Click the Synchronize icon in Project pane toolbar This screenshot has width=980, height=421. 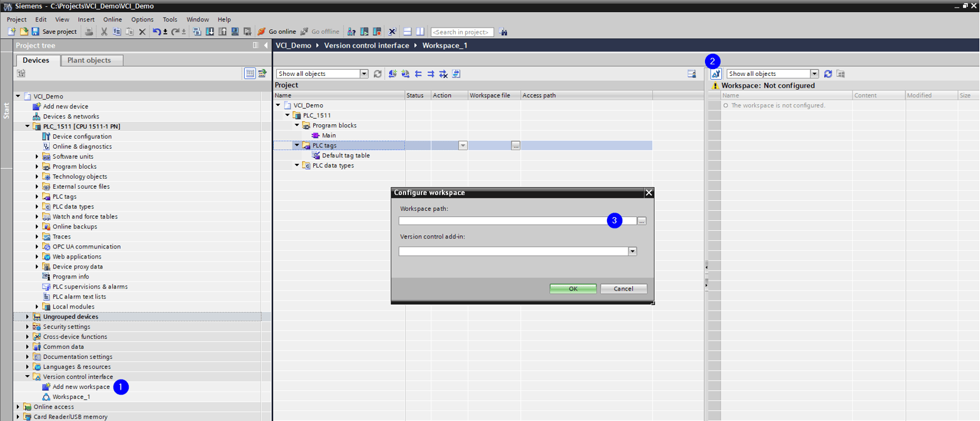(456, 74)
